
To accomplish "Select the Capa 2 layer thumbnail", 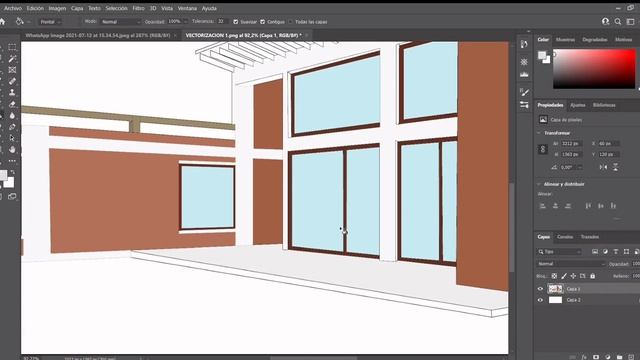I will tap(555, 300).
